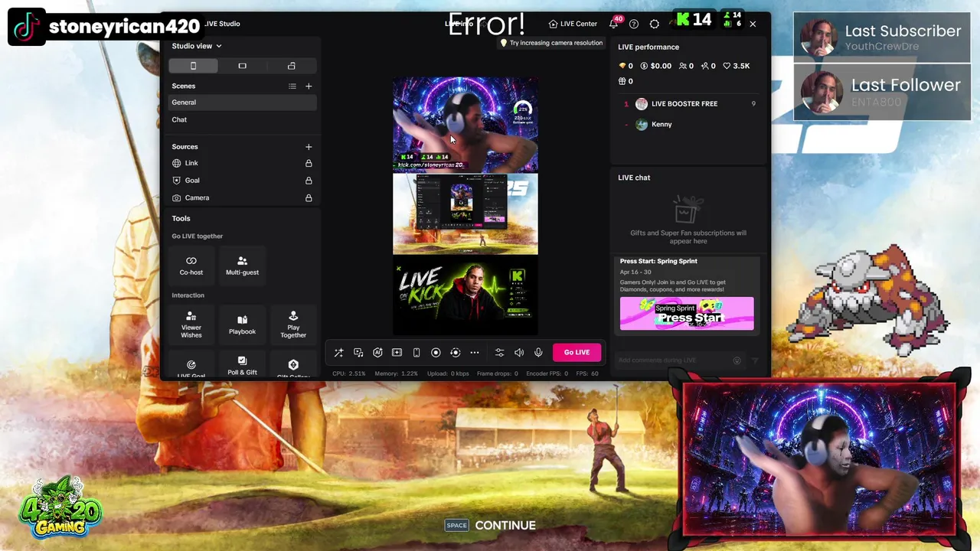
Task: Open LIVE Center
Action: (x=573, y=24)
